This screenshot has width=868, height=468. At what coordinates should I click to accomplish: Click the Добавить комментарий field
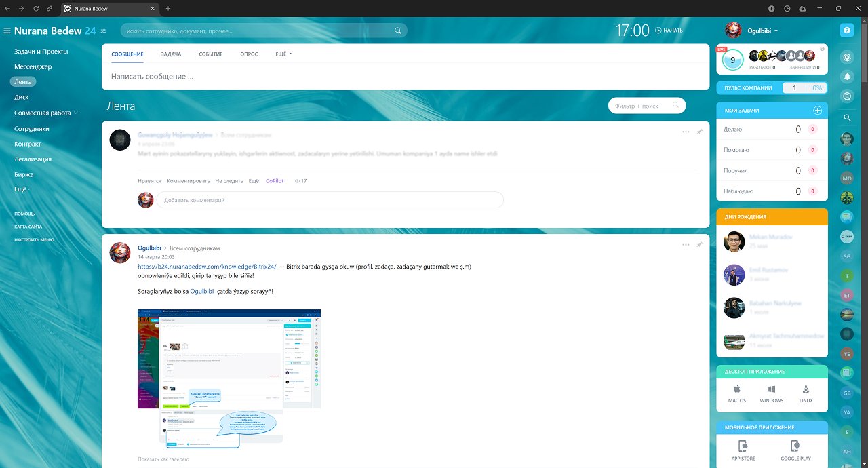click(x=330, y=200)
